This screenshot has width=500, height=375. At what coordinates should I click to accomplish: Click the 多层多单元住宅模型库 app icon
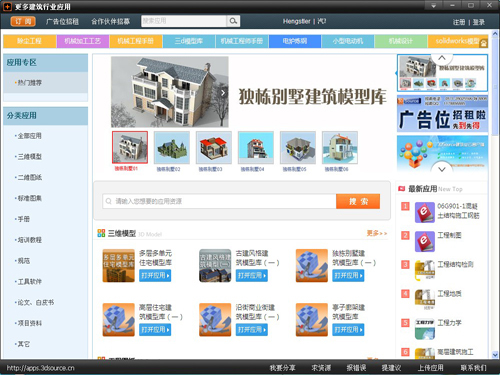pyautogui.click(x=118, y=265)
